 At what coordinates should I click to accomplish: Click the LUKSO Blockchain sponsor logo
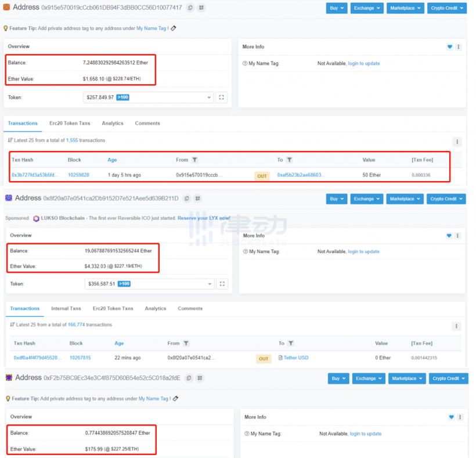click(36, 218)
